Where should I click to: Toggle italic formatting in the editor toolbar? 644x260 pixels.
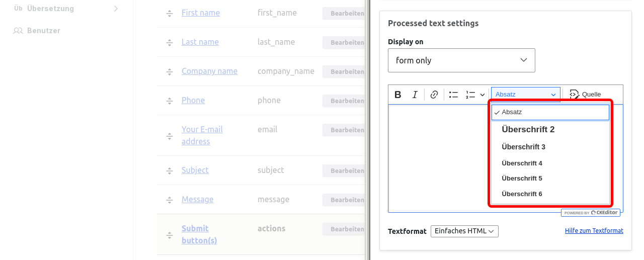pyautogui.click(x=415, y=95)
